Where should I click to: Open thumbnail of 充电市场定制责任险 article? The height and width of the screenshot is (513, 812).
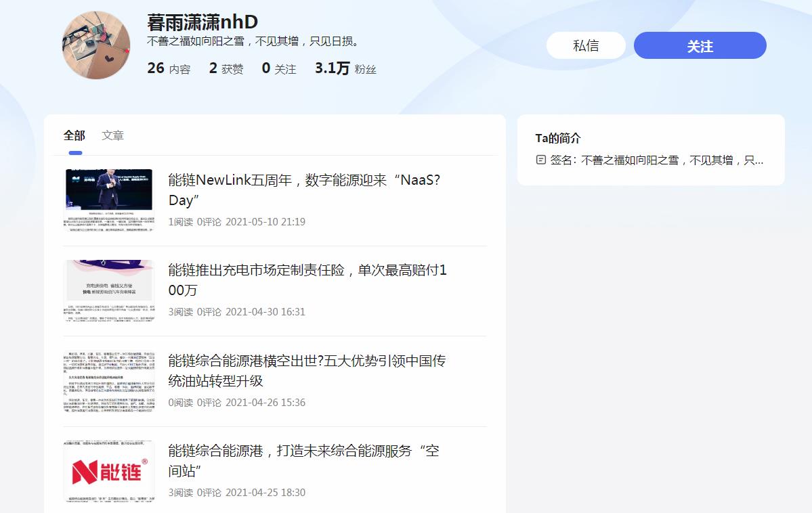click(x=109, y=290)
